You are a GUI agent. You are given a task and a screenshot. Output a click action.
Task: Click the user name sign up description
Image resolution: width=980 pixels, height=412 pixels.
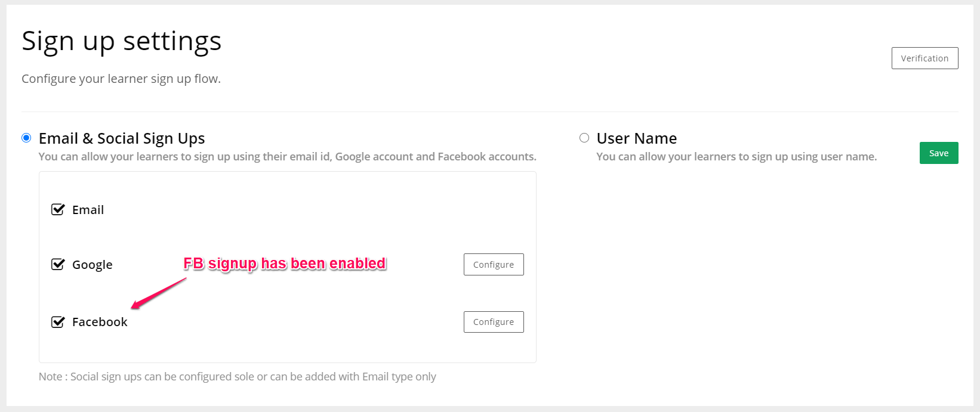(x=736, y=157)
